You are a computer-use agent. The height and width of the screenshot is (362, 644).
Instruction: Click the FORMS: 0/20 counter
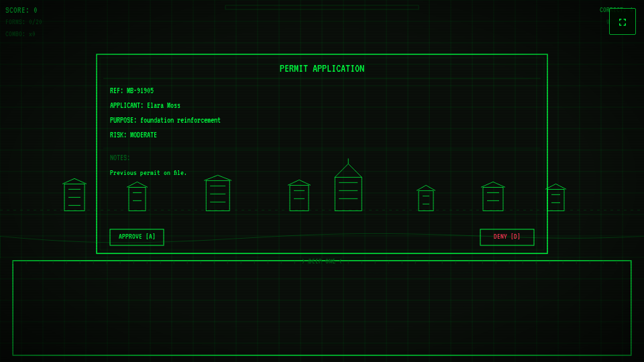[x=23, y=22]
